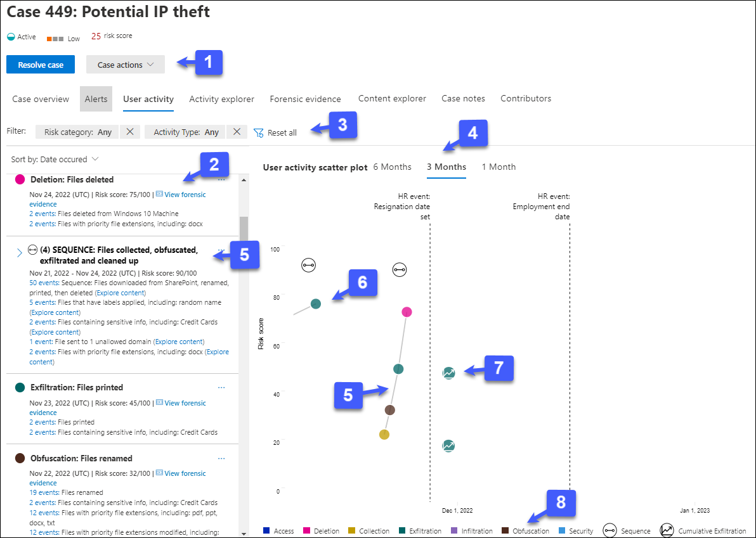Click the Sequence icon in the chart legend
The image size is (756, 538).
609,530
